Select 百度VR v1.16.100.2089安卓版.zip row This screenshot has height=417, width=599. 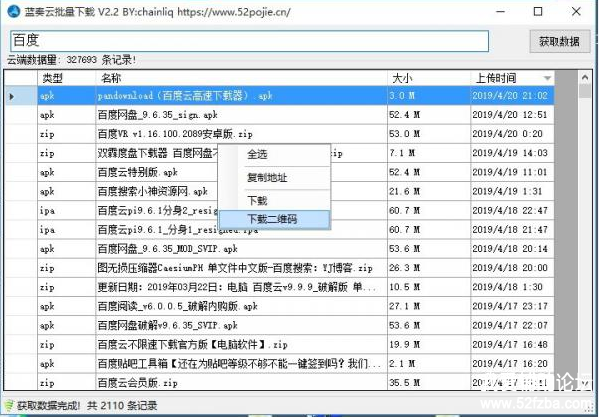[279, 134]
